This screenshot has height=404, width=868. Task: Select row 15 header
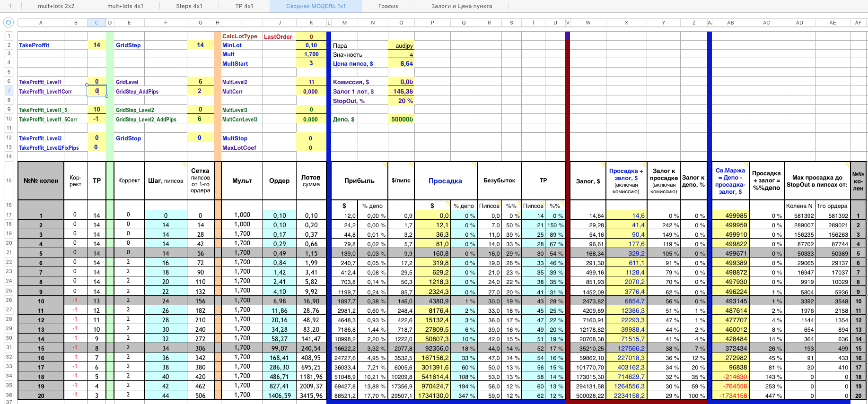[x=9, y=181]
